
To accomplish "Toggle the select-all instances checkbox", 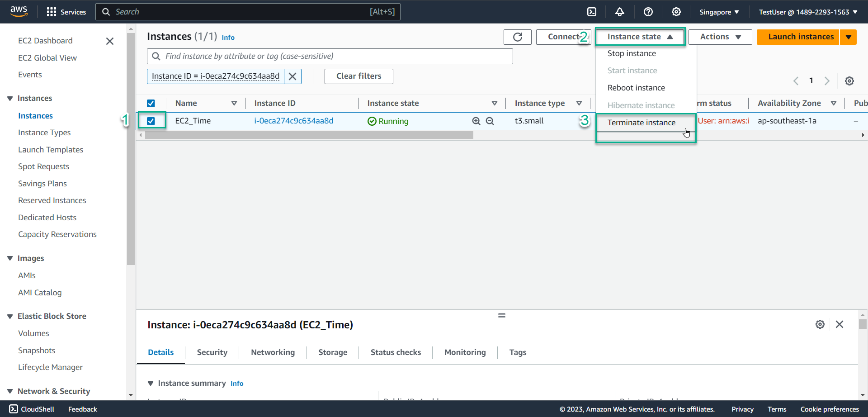I will pos(151,104).
